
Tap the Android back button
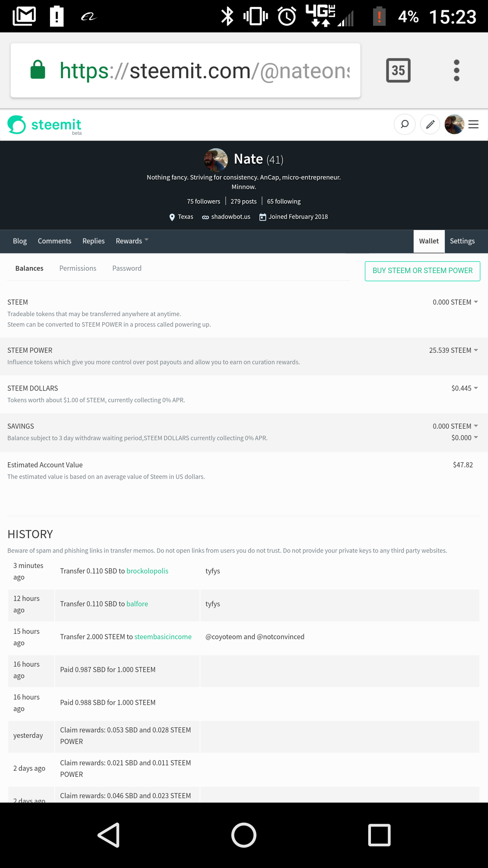pos(109,835)
